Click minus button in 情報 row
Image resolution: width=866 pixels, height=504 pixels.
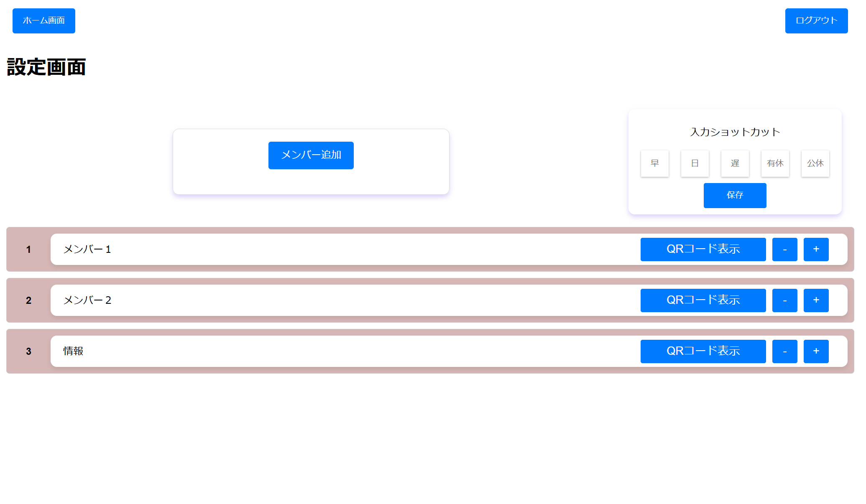784,351
